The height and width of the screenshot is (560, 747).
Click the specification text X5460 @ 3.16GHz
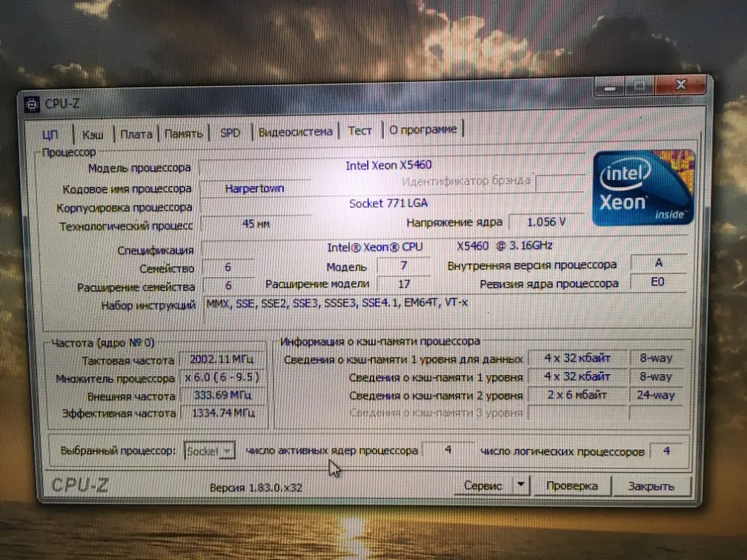pos(504,246)
